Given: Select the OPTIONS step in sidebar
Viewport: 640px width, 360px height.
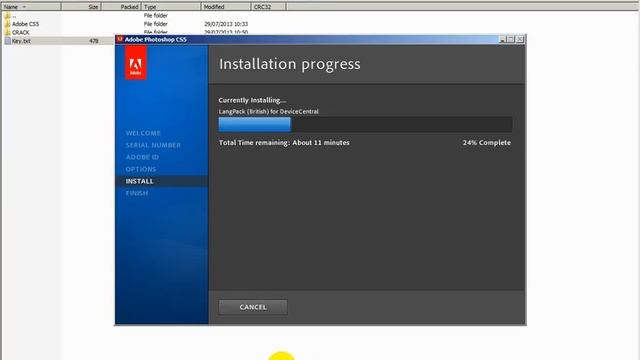Looking at the screenshot, I should tap(141, 169).
